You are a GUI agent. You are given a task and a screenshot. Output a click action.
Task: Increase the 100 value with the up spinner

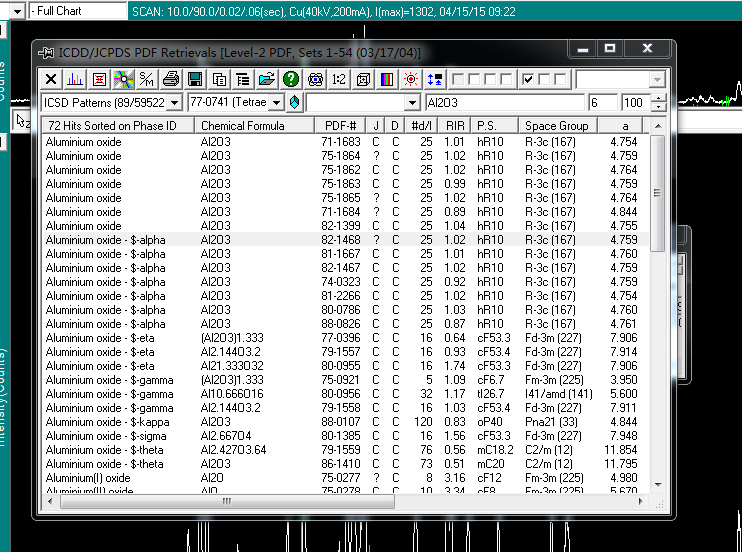point(659,98)
